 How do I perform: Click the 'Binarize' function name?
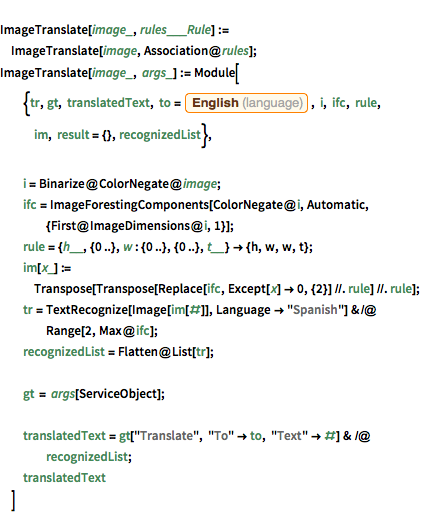(62, 184)
